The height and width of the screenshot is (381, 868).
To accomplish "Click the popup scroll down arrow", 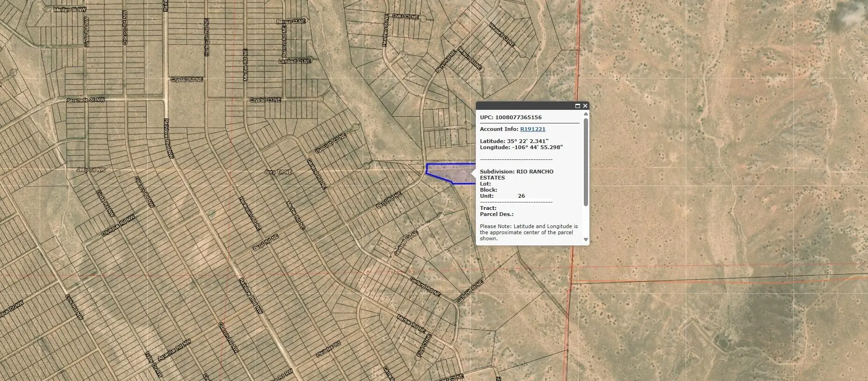I will click(586, 239).
